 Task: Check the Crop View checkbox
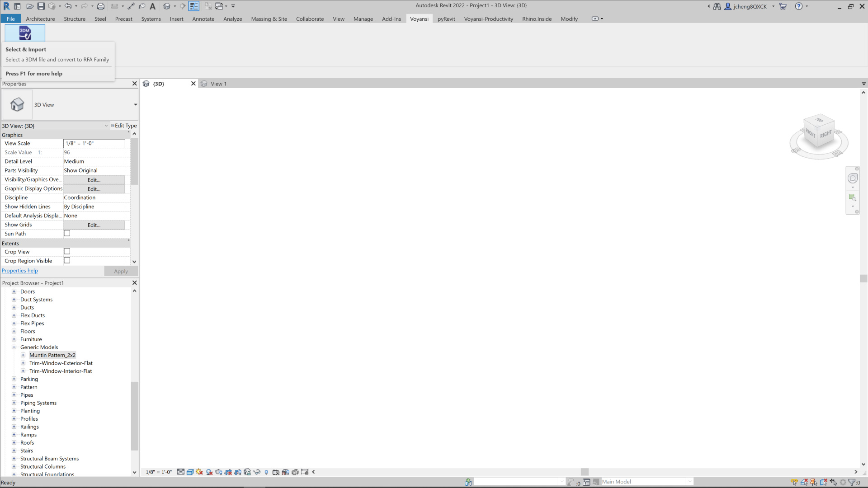[x=67, y=252]
